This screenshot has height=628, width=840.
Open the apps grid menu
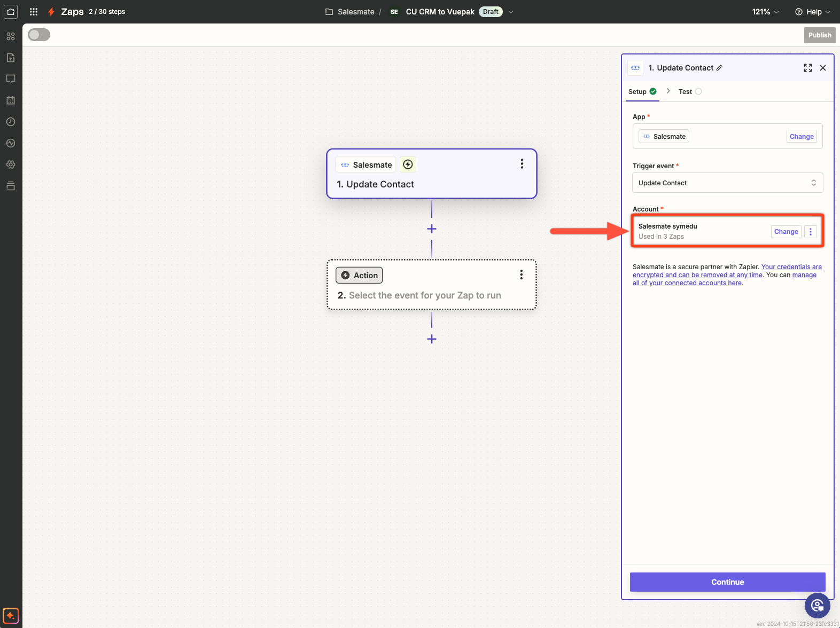(34, 12)
